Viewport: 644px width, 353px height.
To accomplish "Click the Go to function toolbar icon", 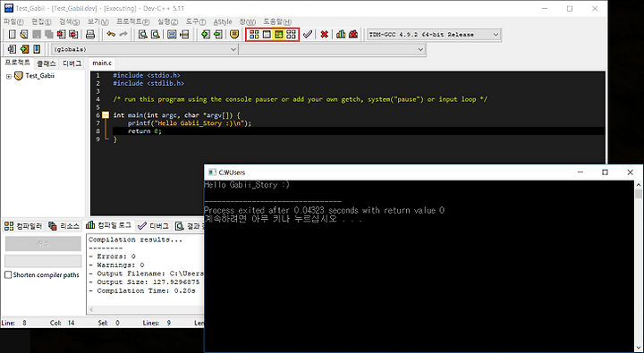I will [x=172, y=35].
